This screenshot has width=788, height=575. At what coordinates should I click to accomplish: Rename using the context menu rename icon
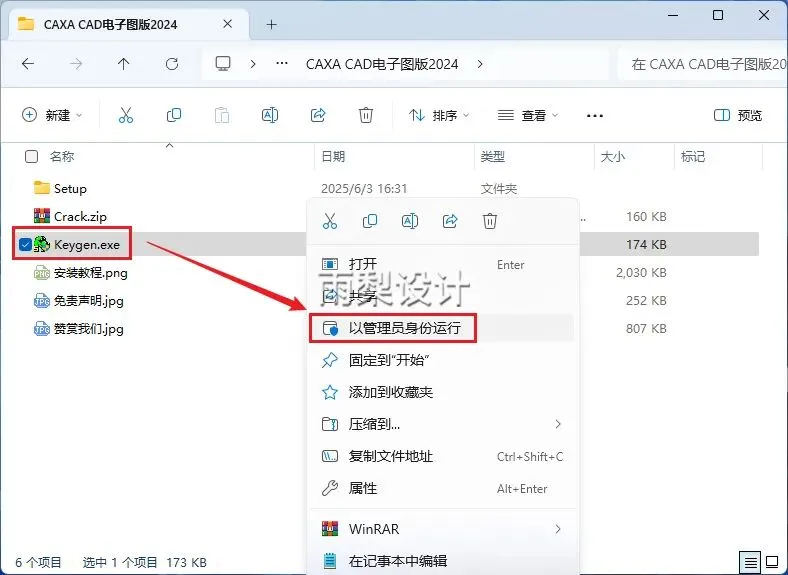pyautogui.click(x=410, y=221)
